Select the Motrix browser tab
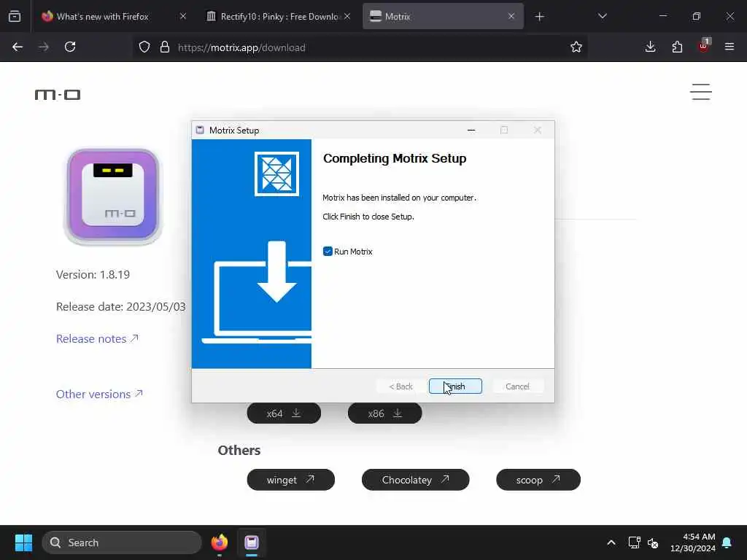747x560 pixels. tap(443, 17)
